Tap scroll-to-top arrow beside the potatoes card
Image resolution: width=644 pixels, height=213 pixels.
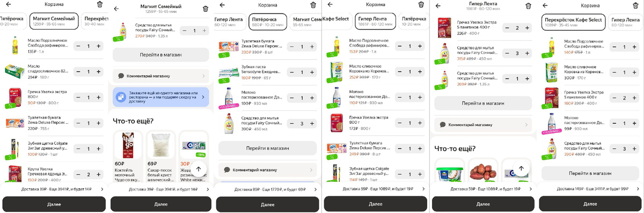coord(519,169)
